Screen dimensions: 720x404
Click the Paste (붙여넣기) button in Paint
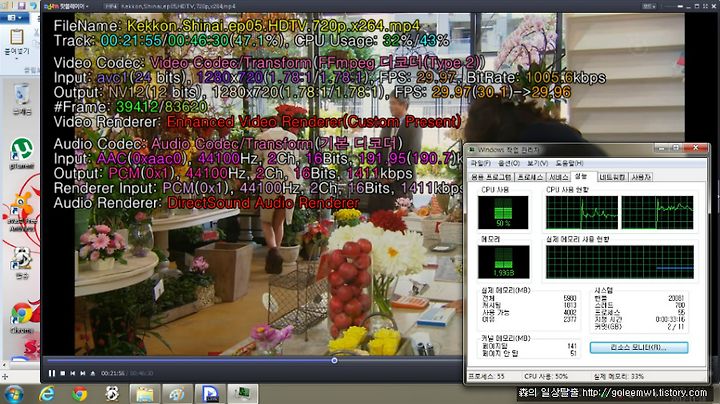pyautogui.click(x=17, y=42)
